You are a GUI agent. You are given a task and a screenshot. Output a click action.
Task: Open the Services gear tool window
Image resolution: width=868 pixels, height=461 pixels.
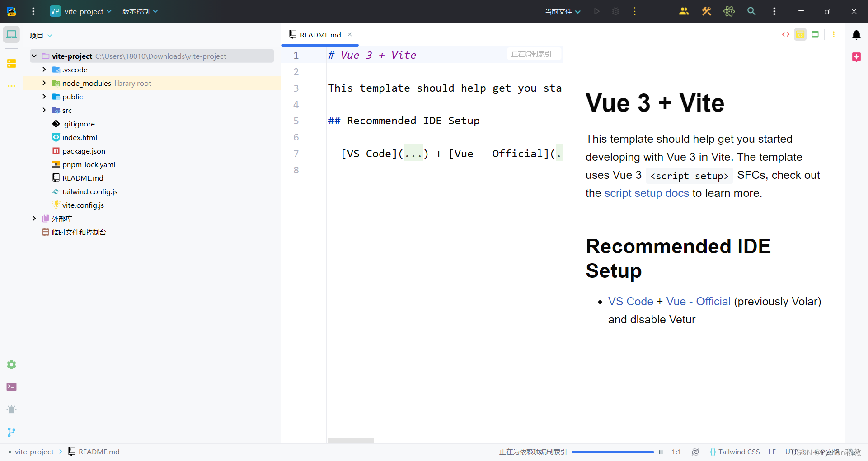click(11, 364)
